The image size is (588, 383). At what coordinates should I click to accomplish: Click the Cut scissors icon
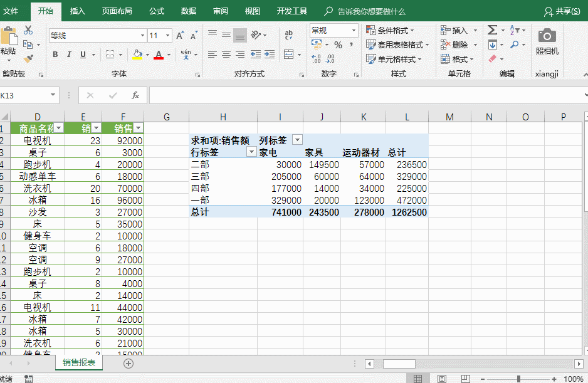28,29
